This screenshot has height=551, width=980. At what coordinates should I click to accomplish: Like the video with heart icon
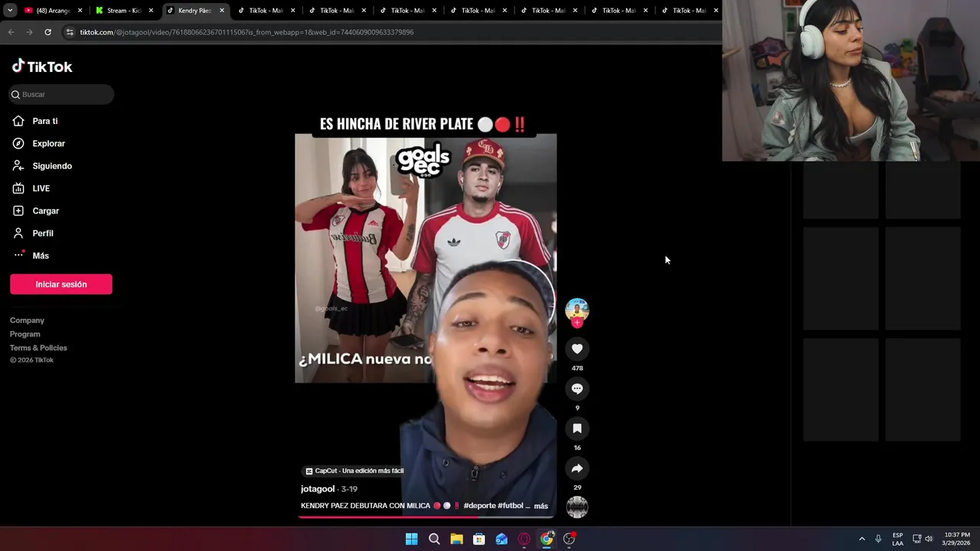click(577, 349)
